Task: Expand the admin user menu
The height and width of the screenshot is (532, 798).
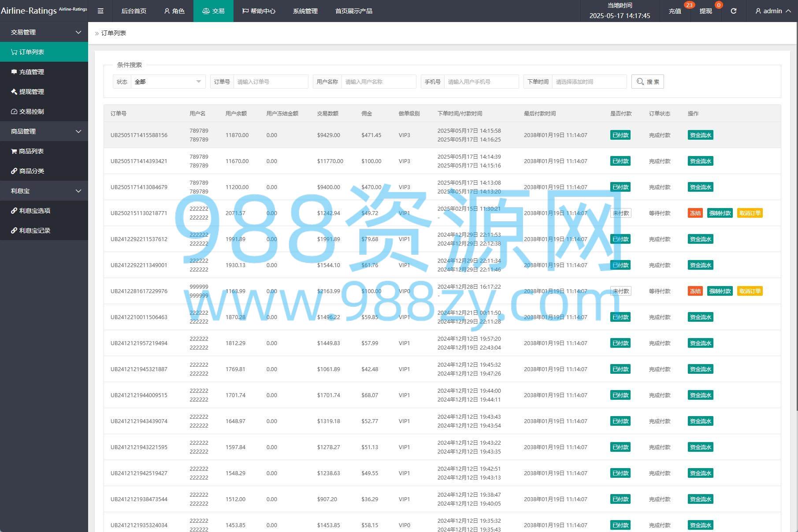Action: point(772,11)
